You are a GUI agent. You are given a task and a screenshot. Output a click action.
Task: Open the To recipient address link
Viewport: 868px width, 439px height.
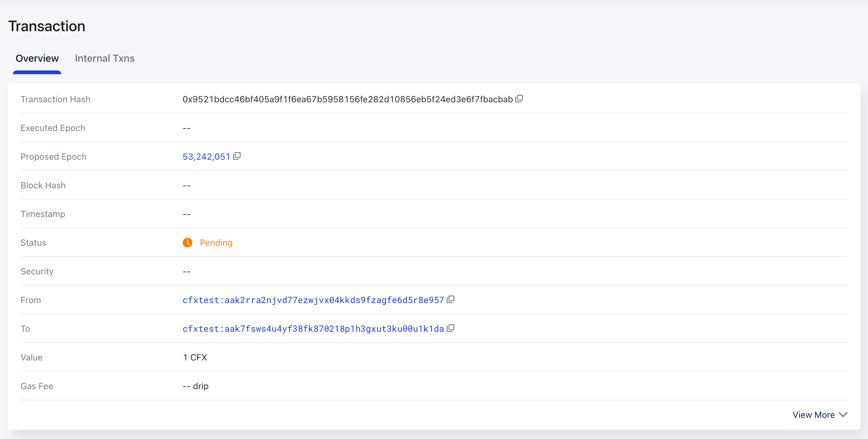click(313, 329)
